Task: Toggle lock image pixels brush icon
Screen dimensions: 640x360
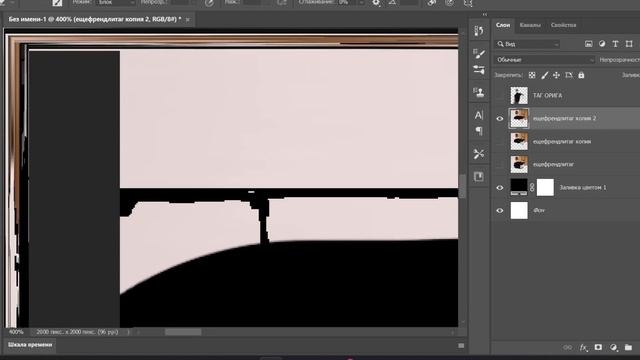Action: [x=544, y=75]
